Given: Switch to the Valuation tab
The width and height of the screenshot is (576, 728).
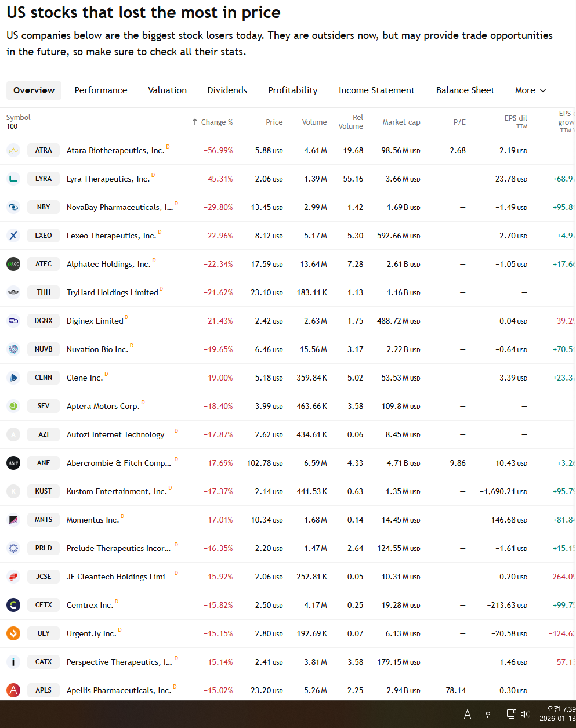Looking at the screenshot, I should point(168,90).
